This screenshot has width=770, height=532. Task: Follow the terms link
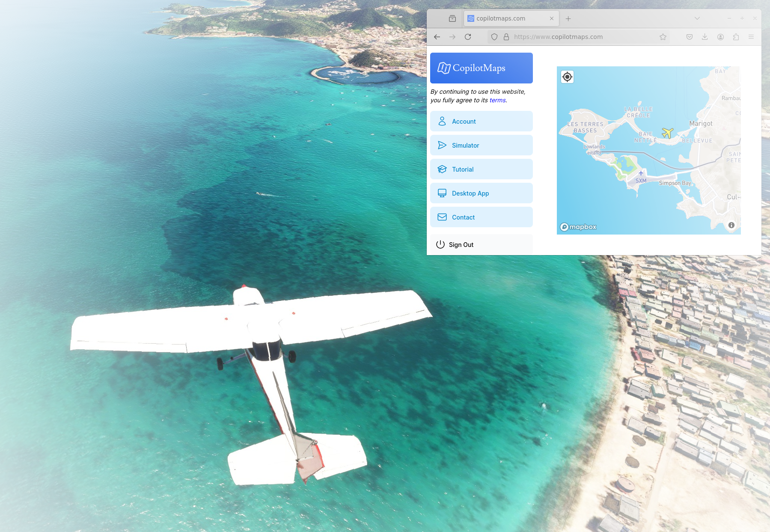(x=497, y=100)
